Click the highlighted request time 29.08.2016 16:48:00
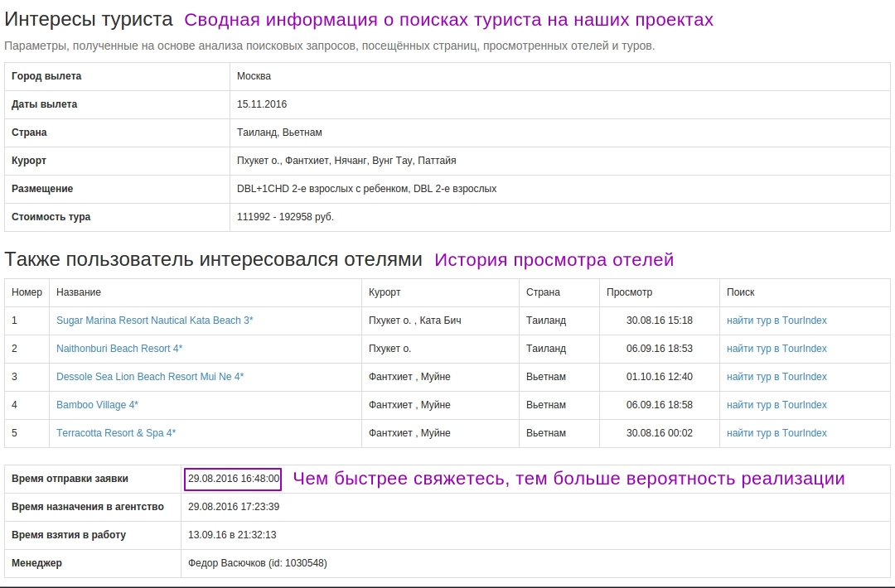The image size is (895, 588). pos(234,479)
